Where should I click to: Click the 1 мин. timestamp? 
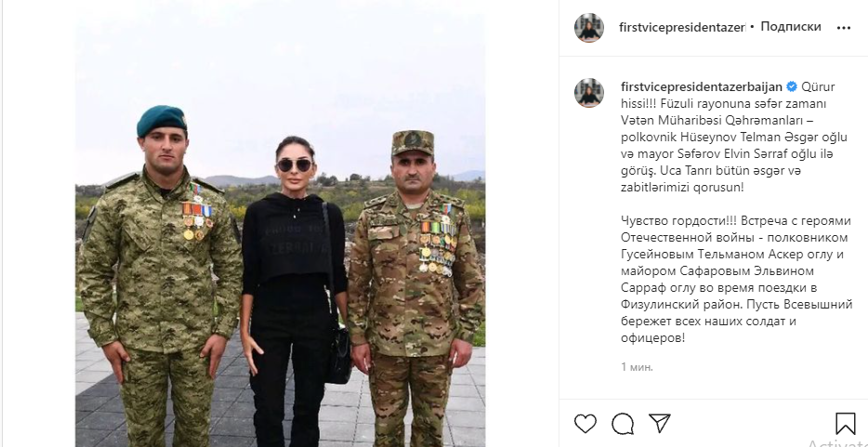(638, 367)
